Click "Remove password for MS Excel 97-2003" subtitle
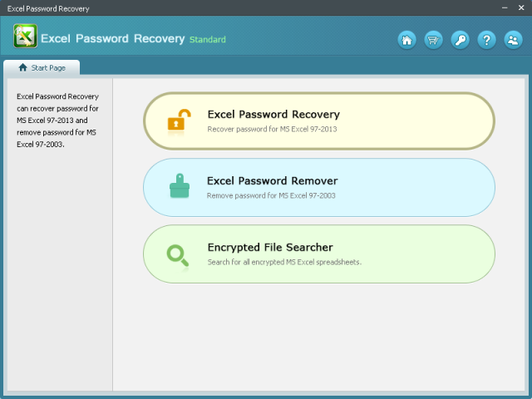Screen dimensions: 532x399 (272, 196)
